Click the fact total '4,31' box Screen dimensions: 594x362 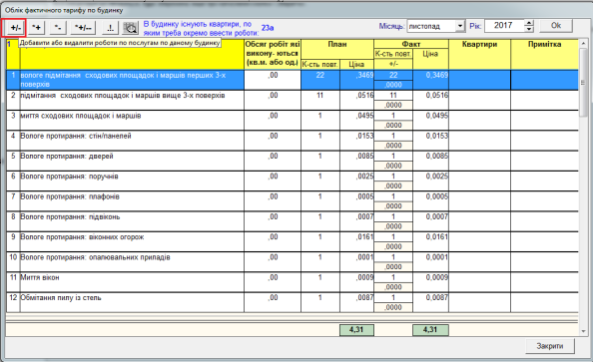pos(430,330)
